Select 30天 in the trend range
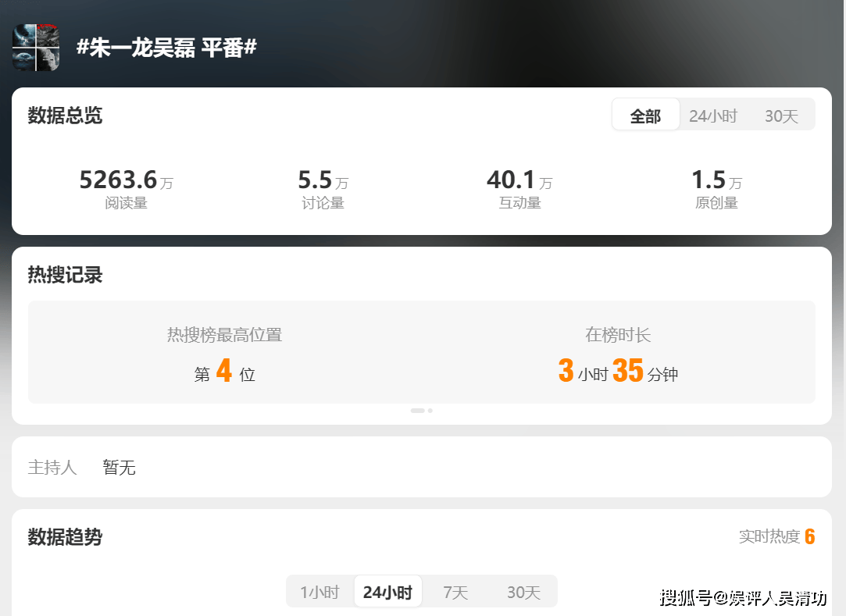This screenshot has height=616, width=846. [523, 593]
